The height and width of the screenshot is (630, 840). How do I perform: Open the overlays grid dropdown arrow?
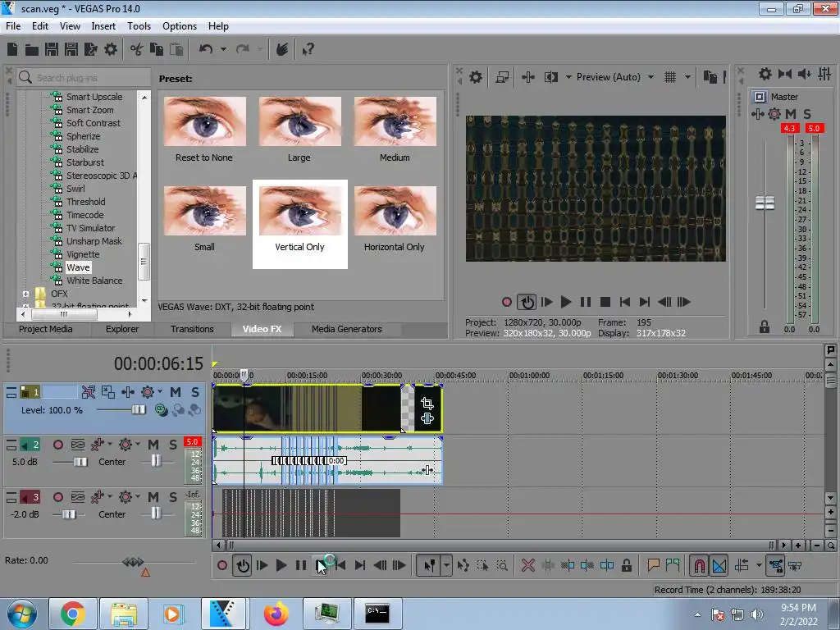click(687, 77)
